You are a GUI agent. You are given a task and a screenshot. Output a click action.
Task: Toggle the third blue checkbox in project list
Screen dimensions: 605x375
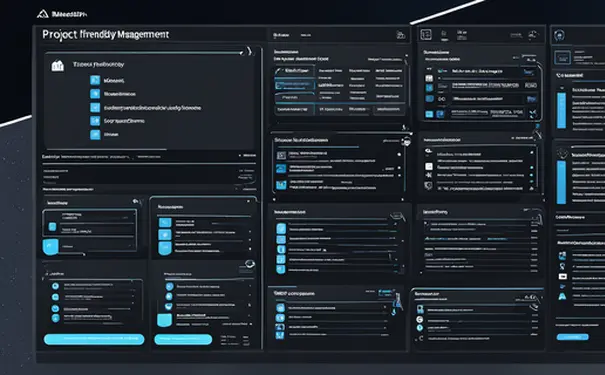[x=95, y=108]
